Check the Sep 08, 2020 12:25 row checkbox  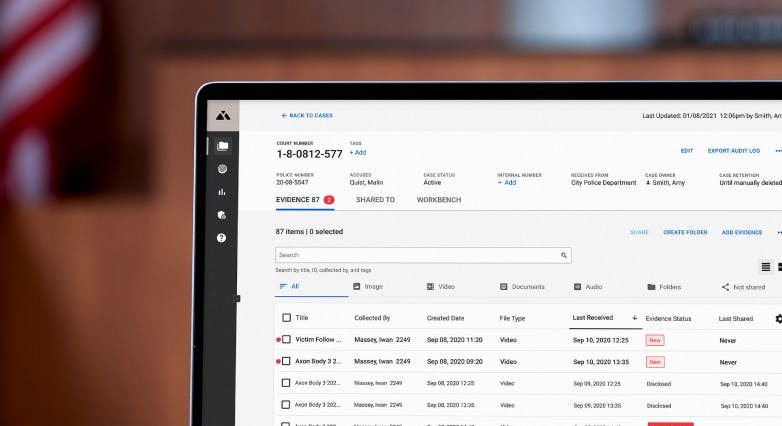pos(286,383)
